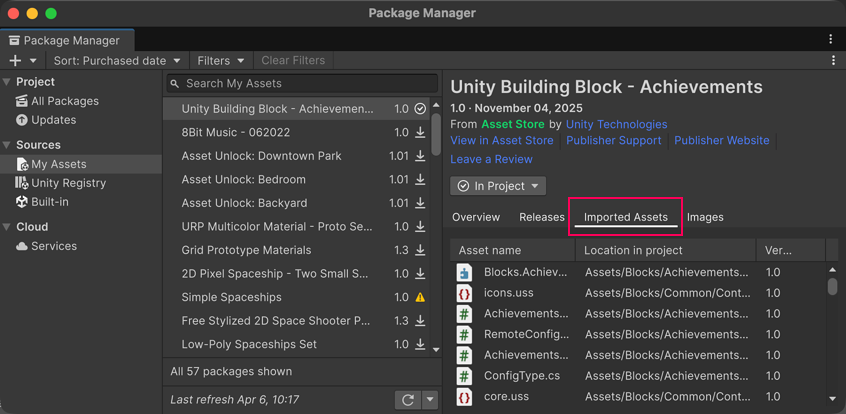Click the file icon of Blocks.Achiev... asset
This screenshot has width=846, height=414.
pos(464,273)
